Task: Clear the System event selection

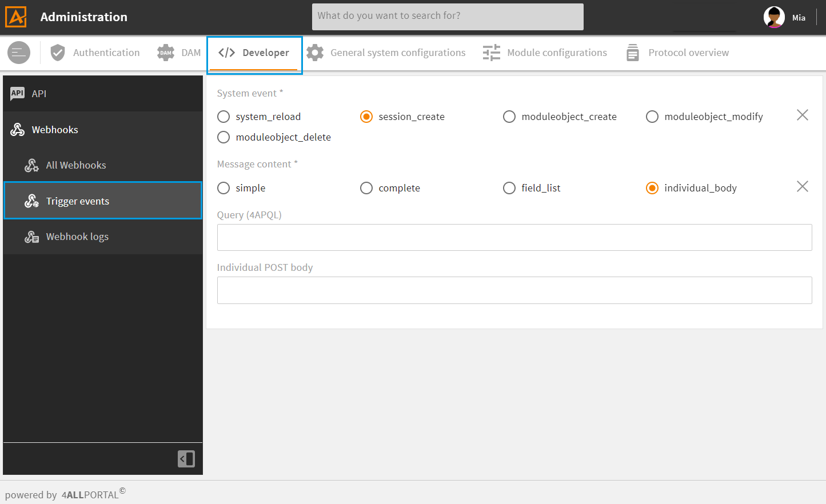Action: (x=803, y=115)
